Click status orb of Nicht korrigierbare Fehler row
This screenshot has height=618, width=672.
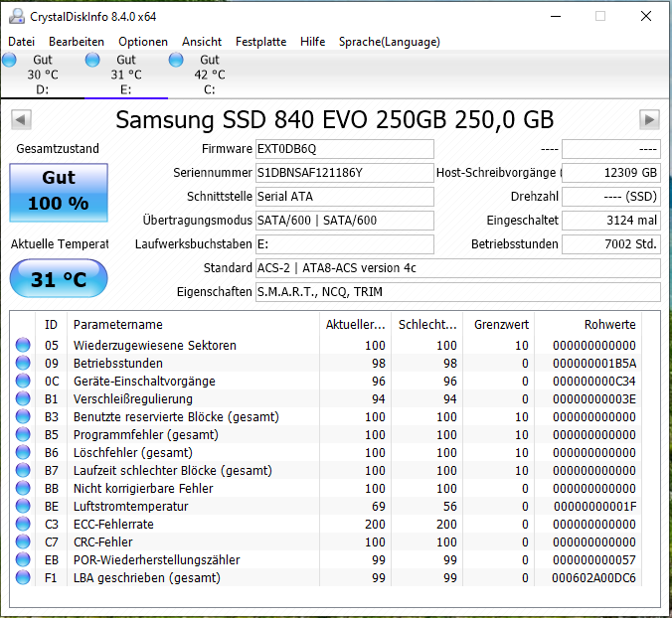click(x=23, y=488)
